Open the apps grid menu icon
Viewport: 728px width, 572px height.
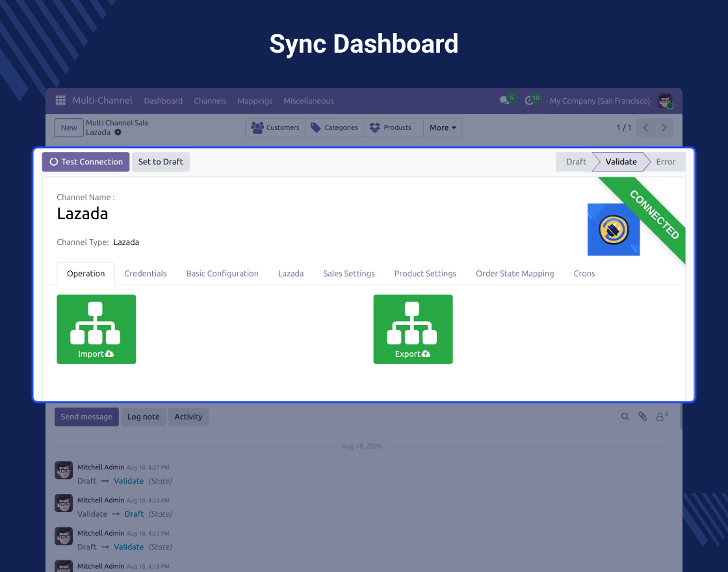[x=60, y=100]
